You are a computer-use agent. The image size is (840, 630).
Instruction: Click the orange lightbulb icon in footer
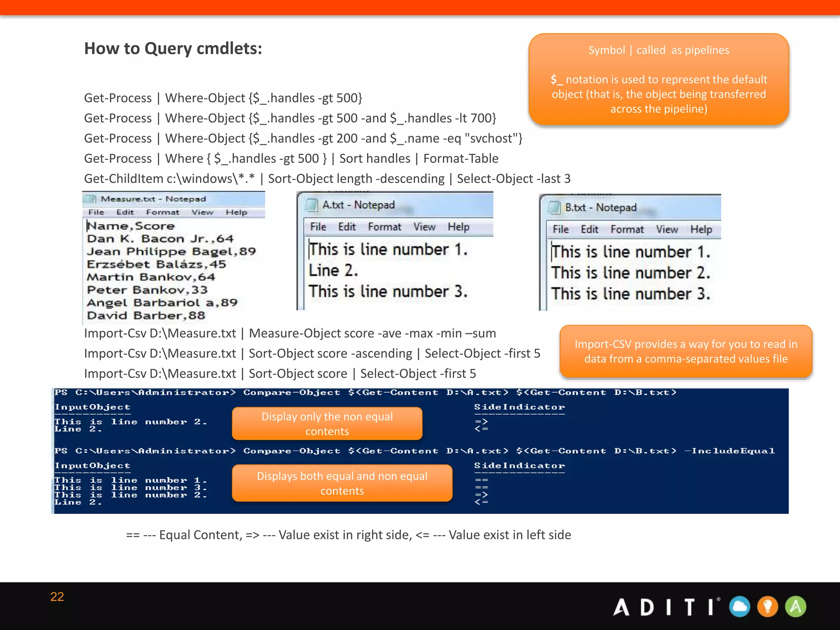tap(767, 607)
